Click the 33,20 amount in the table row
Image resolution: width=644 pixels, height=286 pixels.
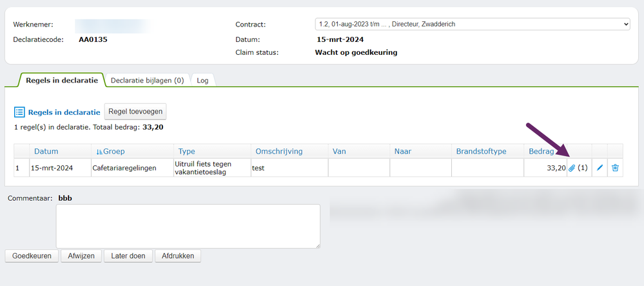556,168
